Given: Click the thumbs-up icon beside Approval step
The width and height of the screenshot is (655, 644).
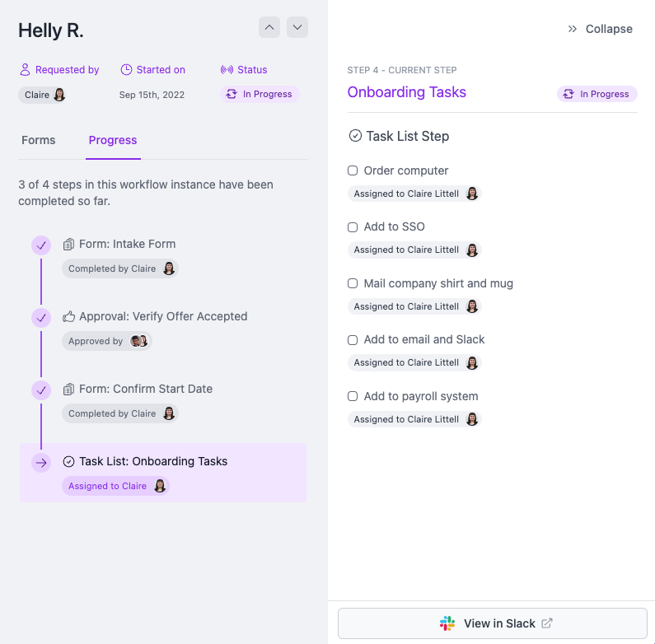Looking at the screenshot, I should click(x=69, y=316).
